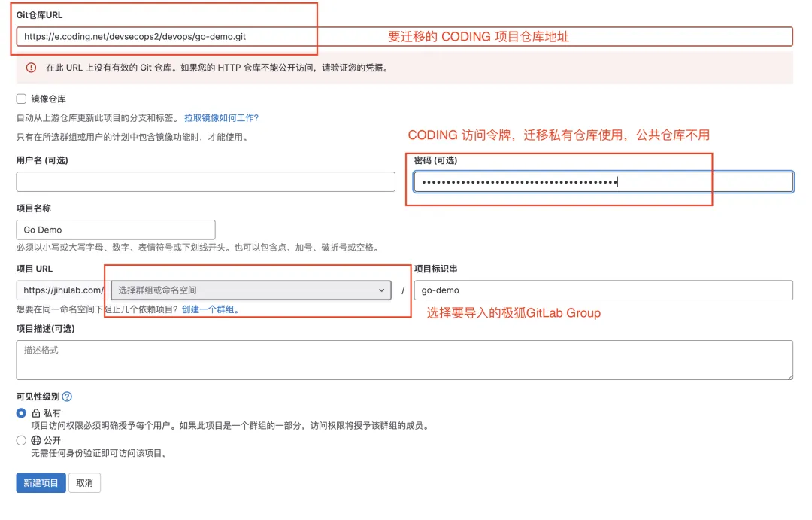This screenshot has width=812, height=520.
Task: Click the https://jihulab.com/ URL prefix
Action: [64, 290]
